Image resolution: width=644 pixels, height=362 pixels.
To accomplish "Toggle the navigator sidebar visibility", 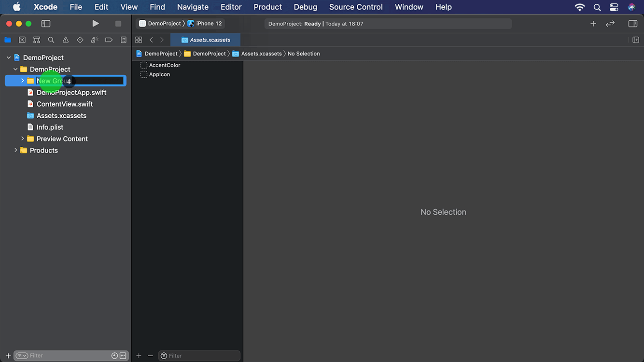I will pyautogui.click(x=46, y=24).
